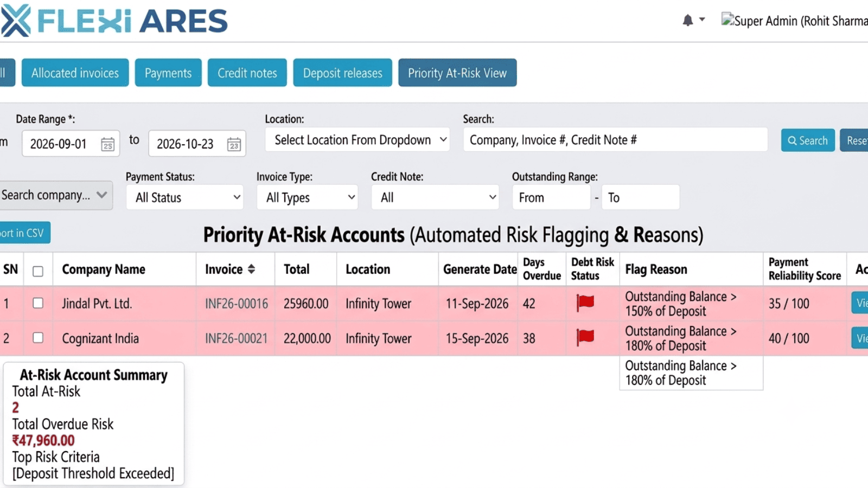Click the Outstanding Range From field
This screenshot has width=868, height=488.
pyautogui.click(x=551, y=197)
